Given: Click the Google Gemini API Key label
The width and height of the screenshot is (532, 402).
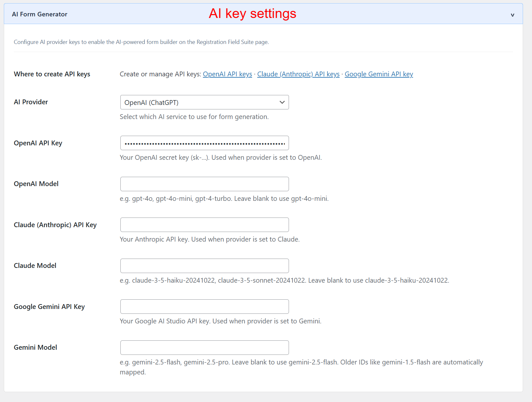Looking at the screenshot, I should point(49,306).
